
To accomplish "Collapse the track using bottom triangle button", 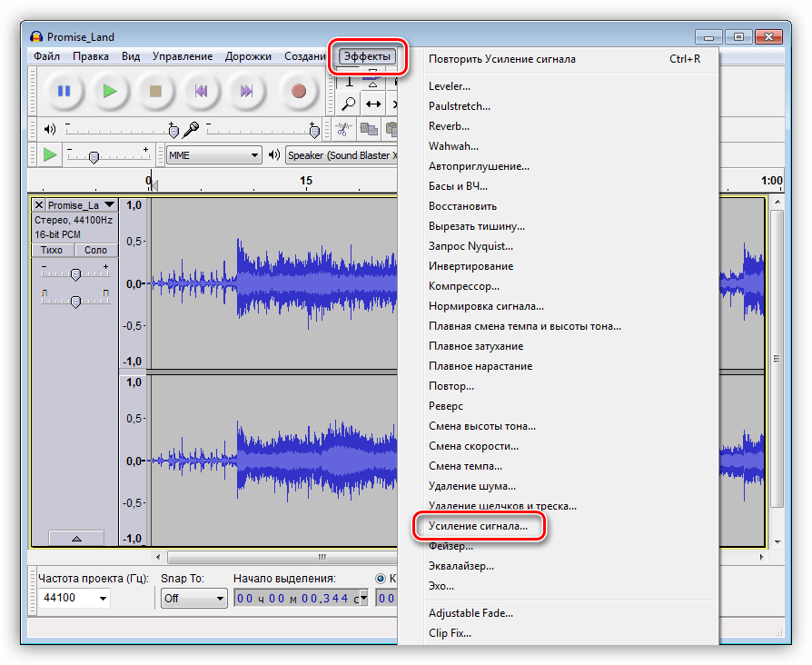I will click(75, 538).
